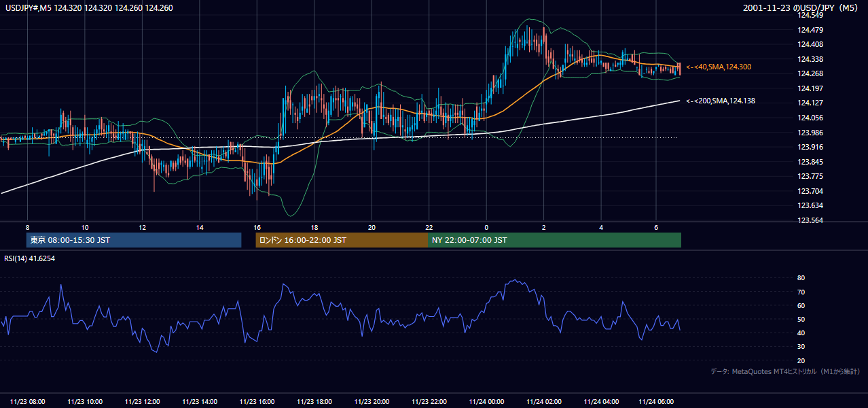868x408 pixels.
Task: Click RSI scale value 60
Action: (801, 305)
